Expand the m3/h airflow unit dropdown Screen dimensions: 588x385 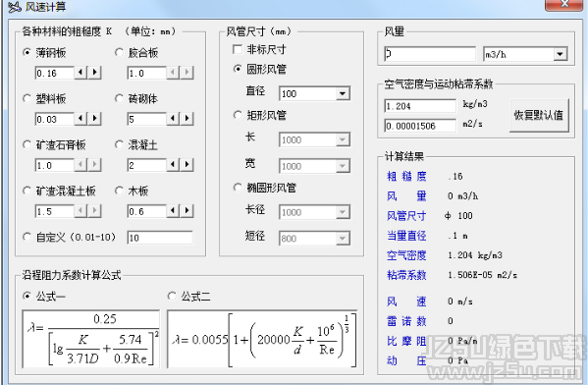tap(560, 54)
